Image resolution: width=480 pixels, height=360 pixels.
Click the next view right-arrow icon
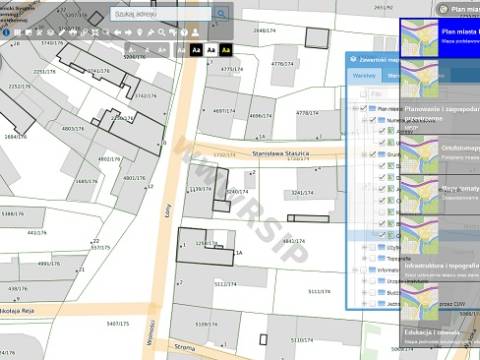coord(128,32)
